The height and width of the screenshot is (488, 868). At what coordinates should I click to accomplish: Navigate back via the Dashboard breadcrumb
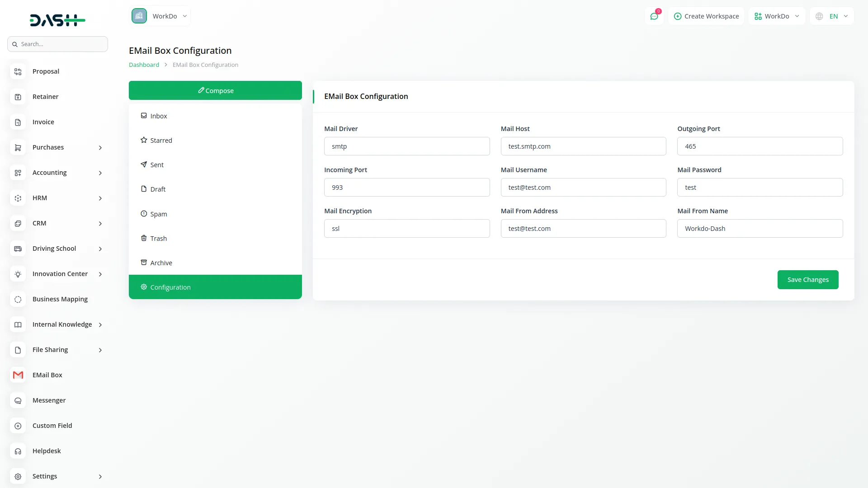pos(144,64)
